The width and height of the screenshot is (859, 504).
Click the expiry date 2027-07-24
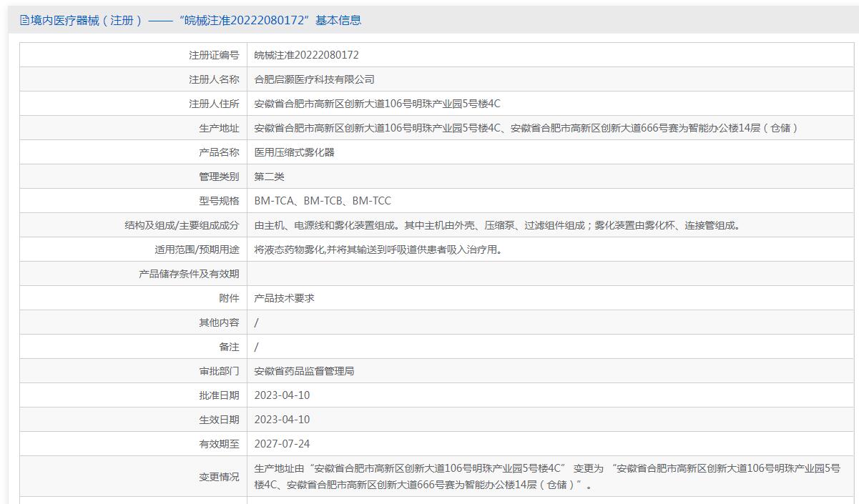point(282,444)
